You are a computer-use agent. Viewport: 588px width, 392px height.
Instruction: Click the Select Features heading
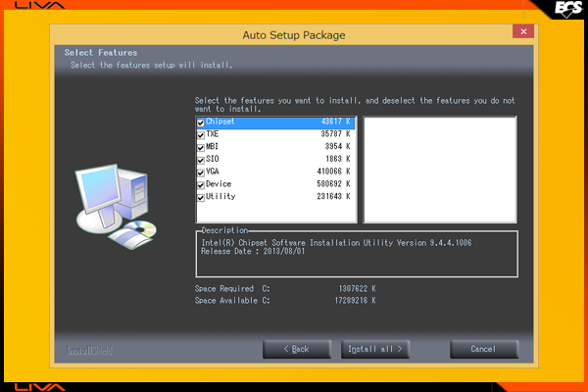tap(101, 53)
